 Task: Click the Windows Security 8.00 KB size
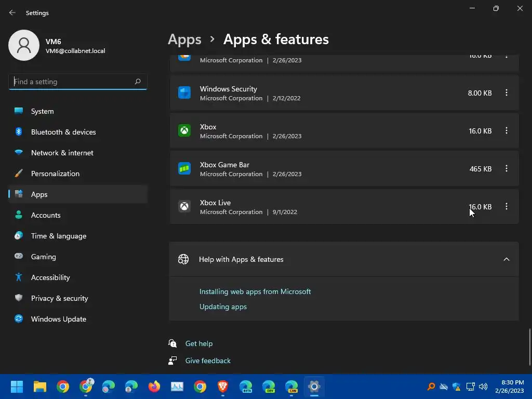[480, 93]
